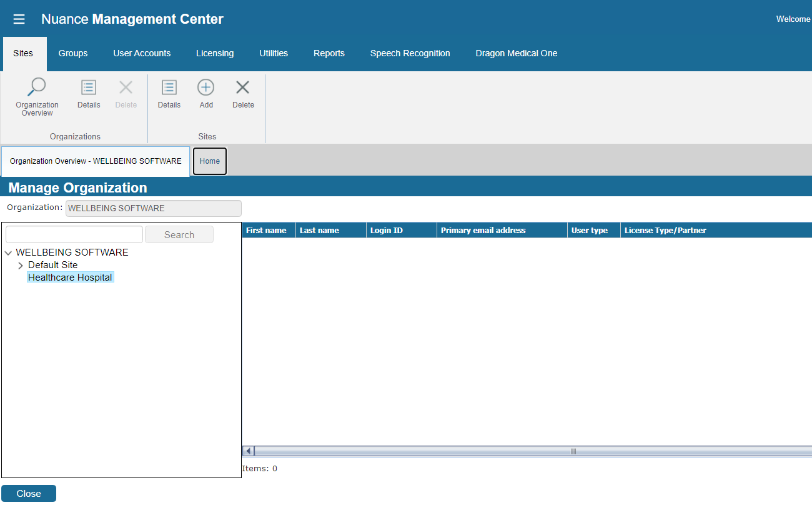812x525 pixels.
Task: Sort by License Type/Partner column
Action: point(716,231)
